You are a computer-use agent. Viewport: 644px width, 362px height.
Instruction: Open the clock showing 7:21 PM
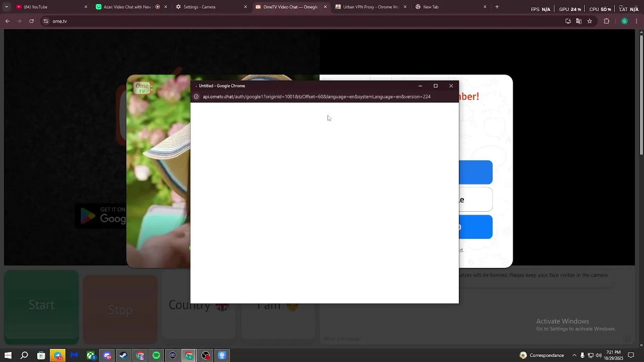(613, 355)
